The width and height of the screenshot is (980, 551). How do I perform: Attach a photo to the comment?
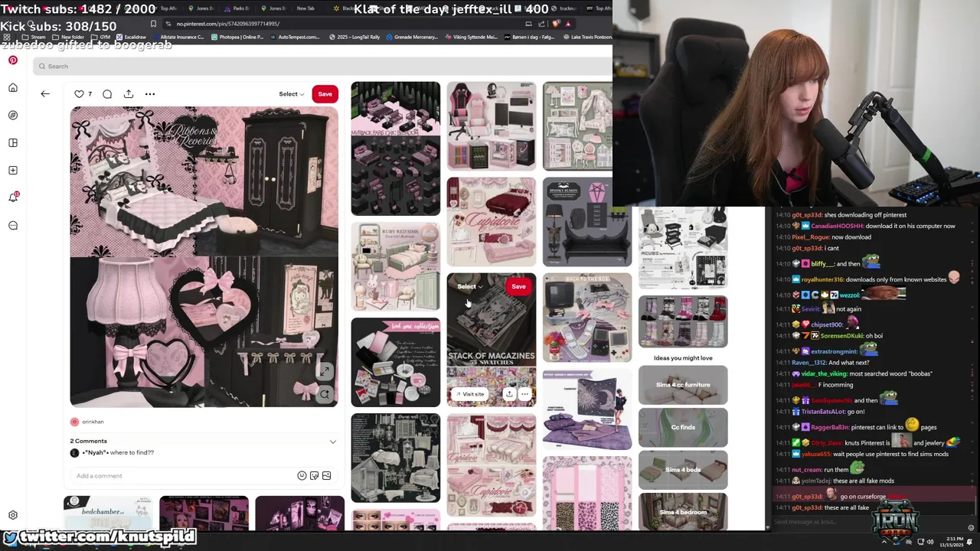[x=326, y=476]
